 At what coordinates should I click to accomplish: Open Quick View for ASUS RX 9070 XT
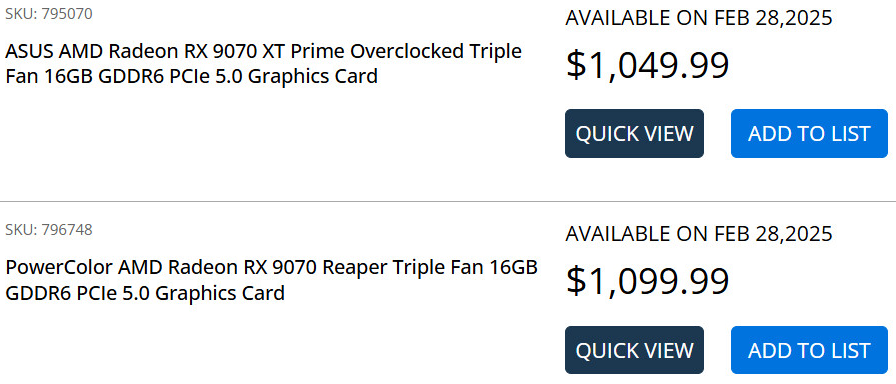pyautogui.click(x=634, y=133)
